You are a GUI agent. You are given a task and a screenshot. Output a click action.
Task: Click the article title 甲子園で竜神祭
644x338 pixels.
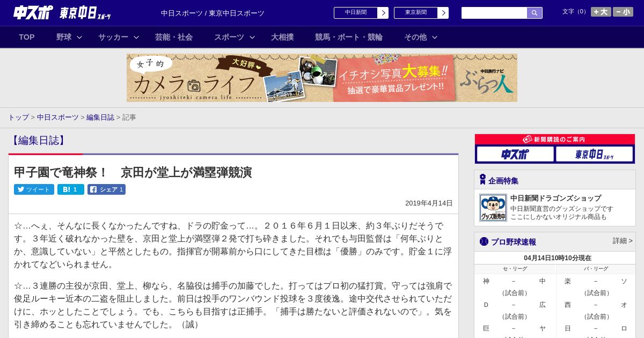click(x=133, y=172)
